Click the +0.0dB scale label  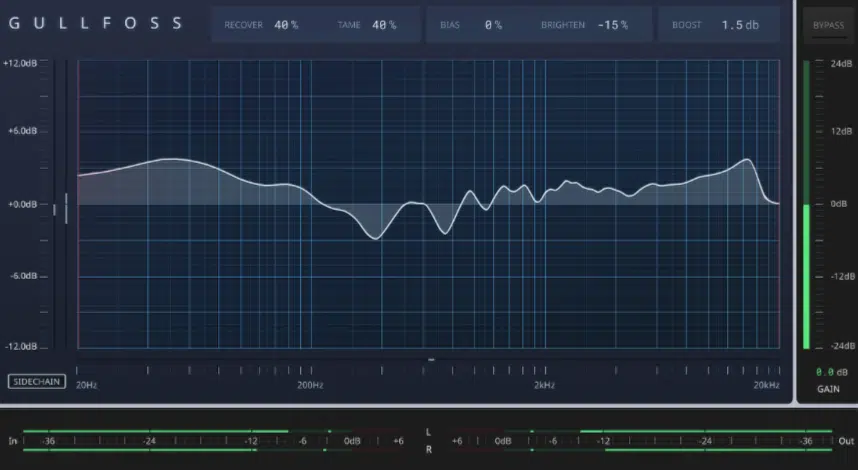click(22, 204)
